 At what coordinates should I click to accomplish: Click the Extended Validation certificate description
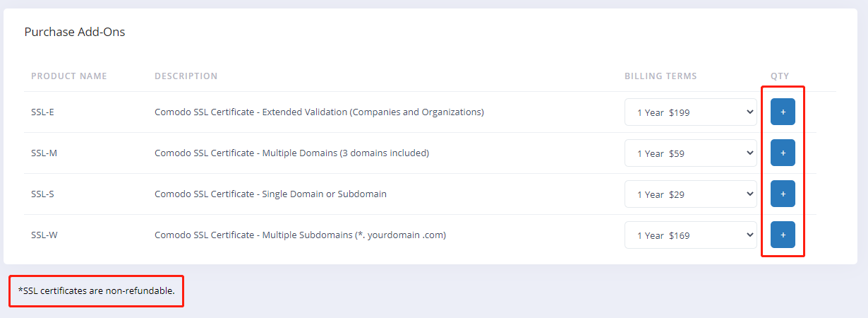click(x=319, y=112)
